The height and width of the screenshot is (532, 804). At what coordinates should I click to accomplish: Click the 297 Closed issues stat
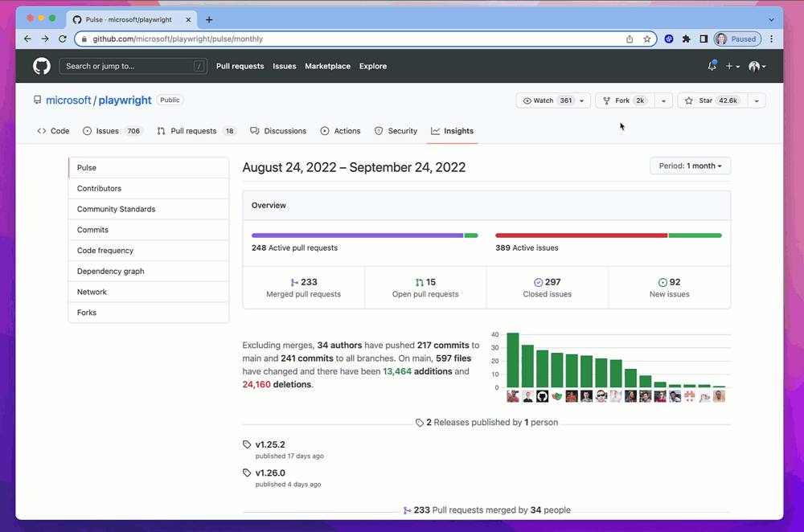547,288
